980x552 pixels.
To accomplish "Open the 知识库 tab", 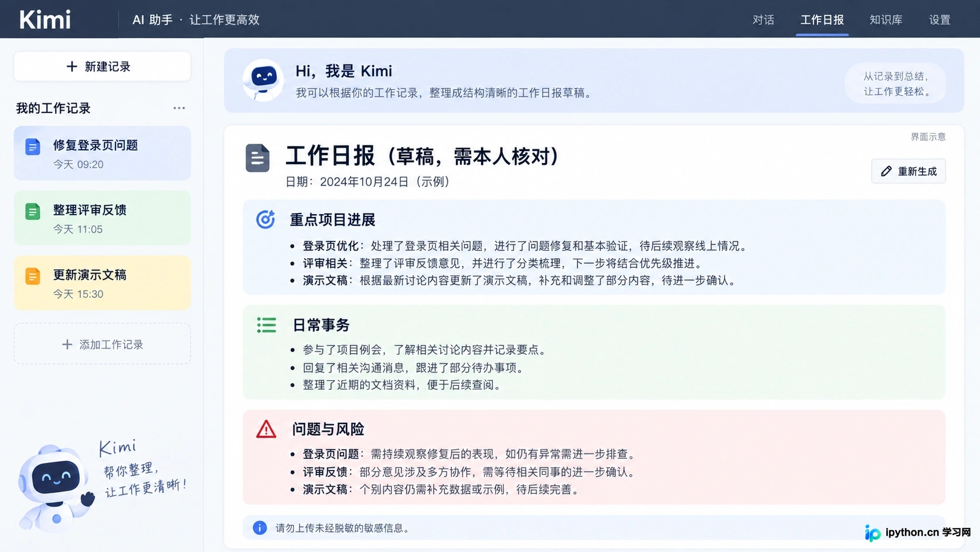I will pyautogui.click(x=886, y=20).
